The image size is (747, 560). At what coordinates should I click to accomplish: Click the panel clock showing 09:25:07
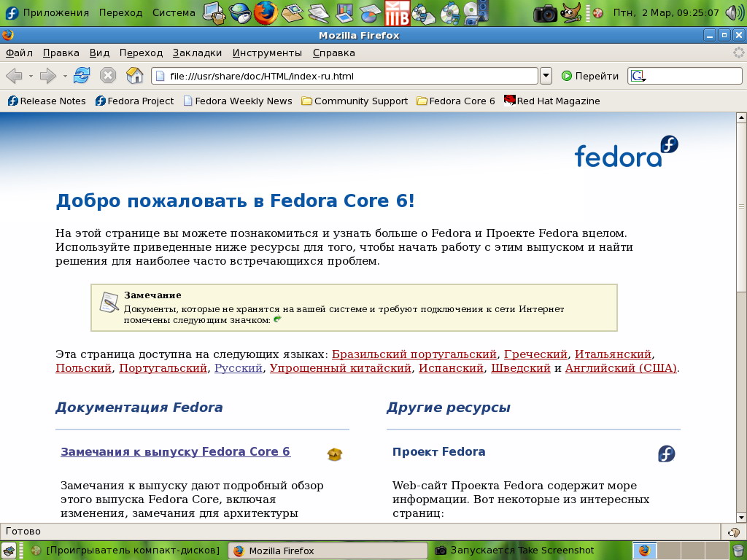(x=665, y=13)
